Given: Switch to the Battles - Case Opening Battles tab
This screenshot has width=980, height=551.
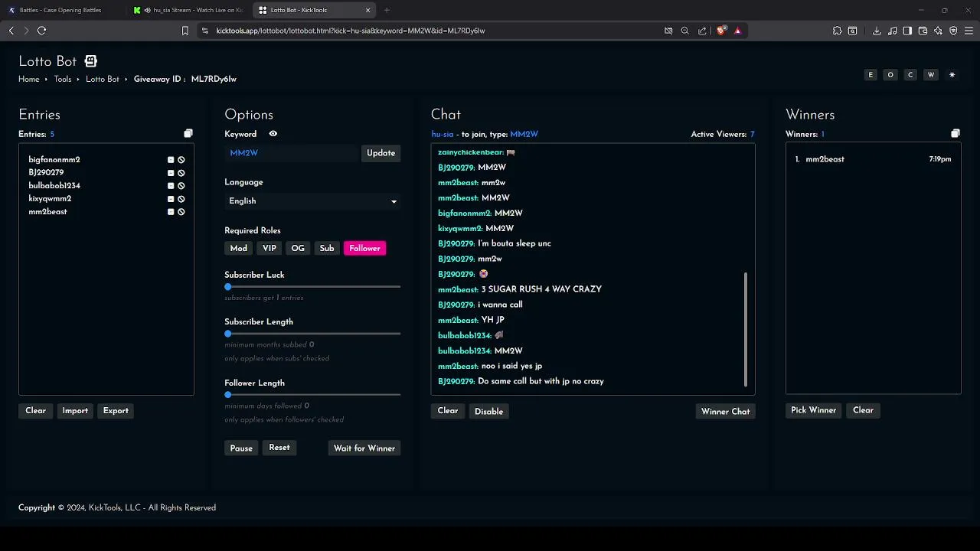Looking at the screenshot, I should tap(60, 10).
